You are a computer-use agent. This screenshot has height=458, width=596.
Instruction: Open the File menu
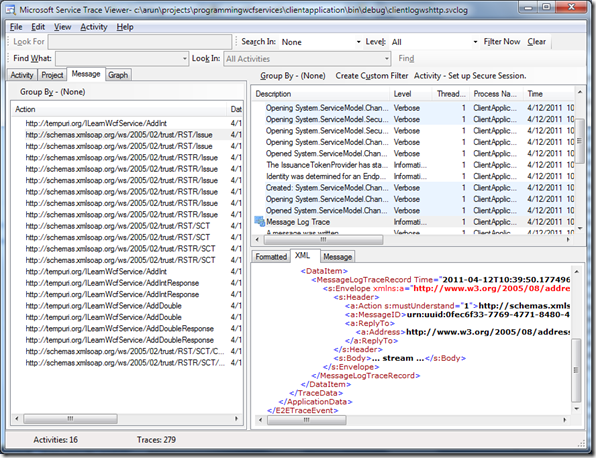click(16, 27)
